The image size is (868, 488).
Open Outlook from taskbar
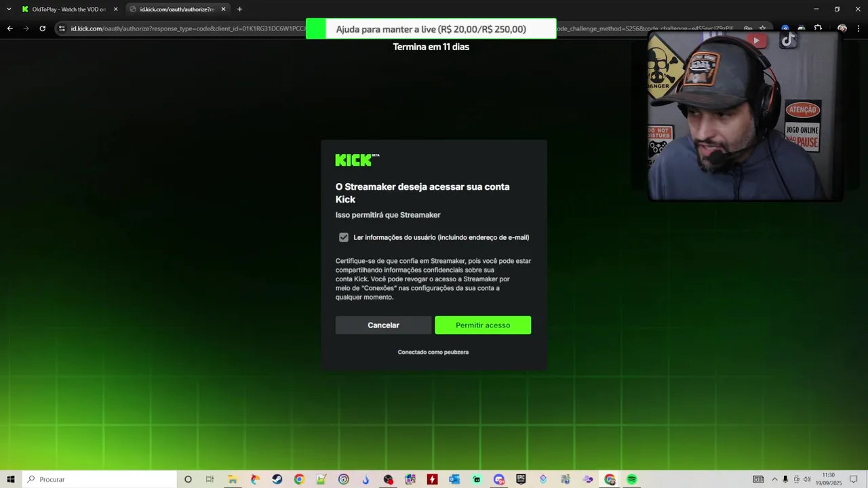[x=454, y=479]
